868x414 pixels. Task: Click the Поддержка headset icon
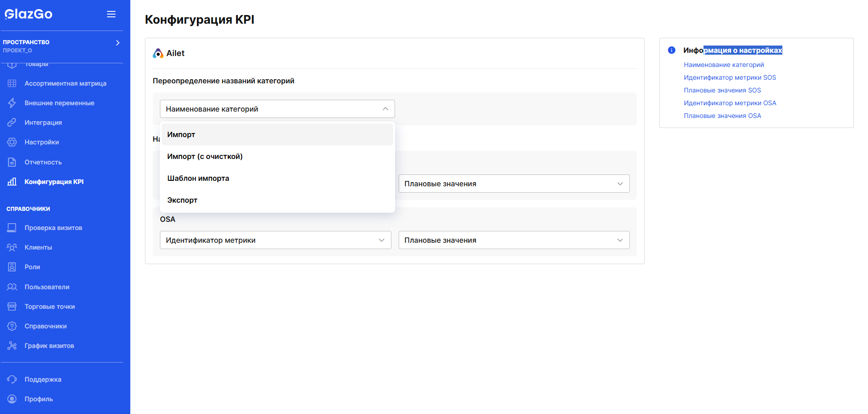tap(12, 379)
